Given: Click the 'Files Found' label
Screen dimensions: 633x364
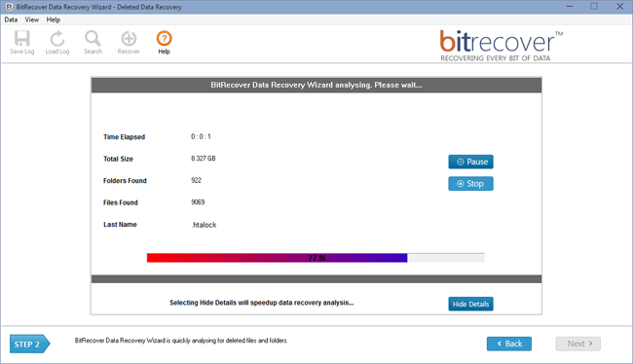Looking at the screenshot, I should tap(121, 202).
